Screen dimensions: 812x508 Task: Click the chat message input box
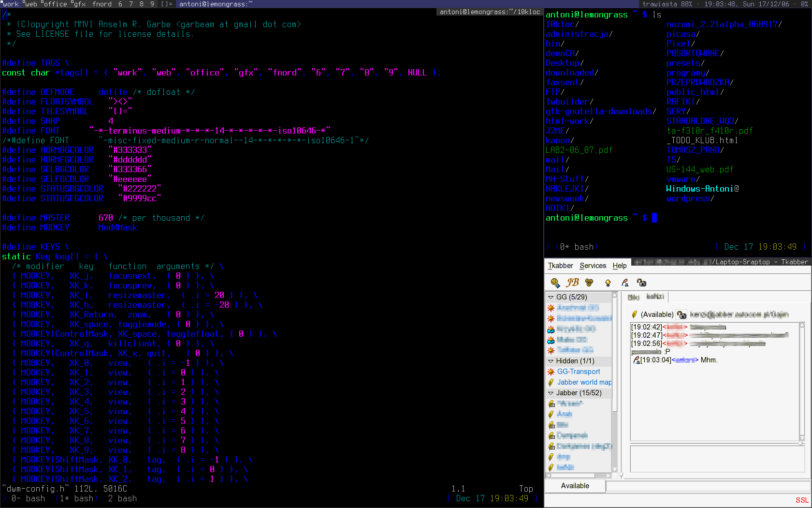point(717,459)
